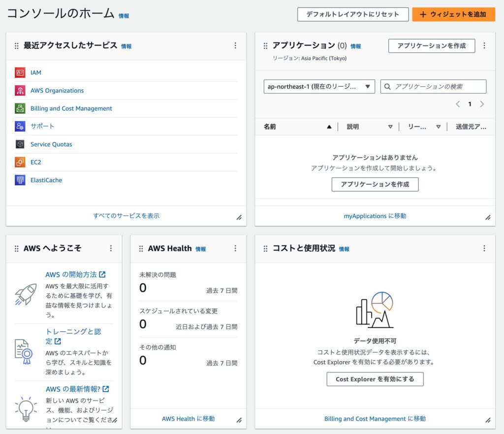Viewport: 504px width, 434px height.
Task: Click 情報 link next to コストと使用状況
Action: click(x=344, y=249)
